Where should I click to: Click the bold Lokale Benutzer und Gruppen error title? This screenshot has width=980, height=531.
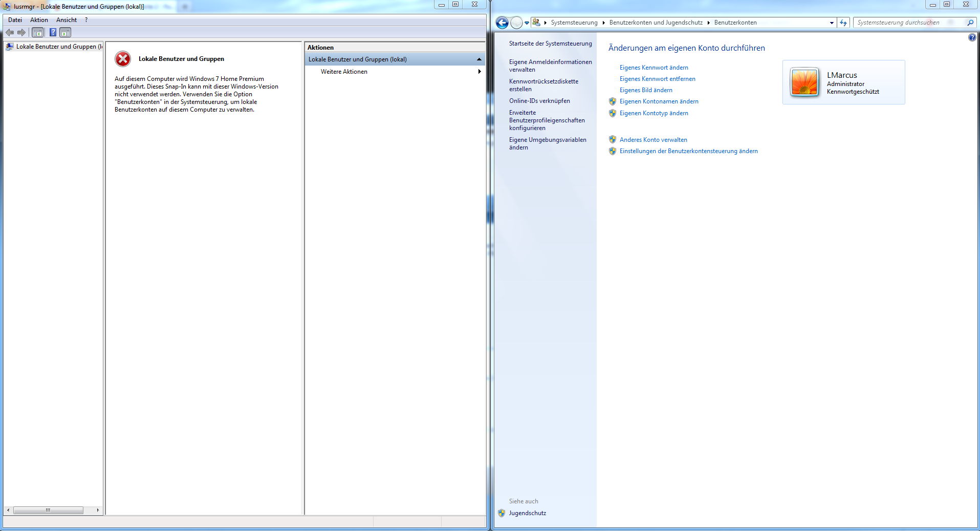pyautogui.click(x=181, y=59)
